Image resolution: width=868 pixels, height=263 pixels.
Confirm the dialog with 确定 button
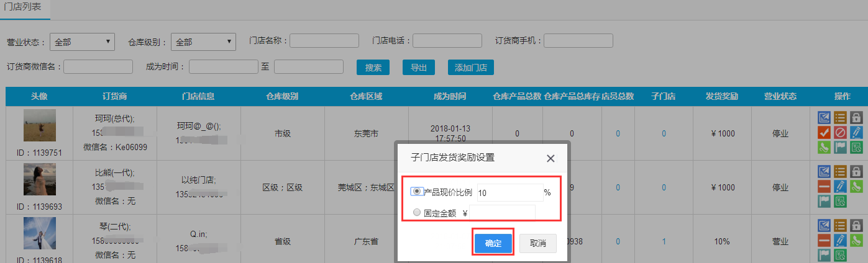(493, 243)
